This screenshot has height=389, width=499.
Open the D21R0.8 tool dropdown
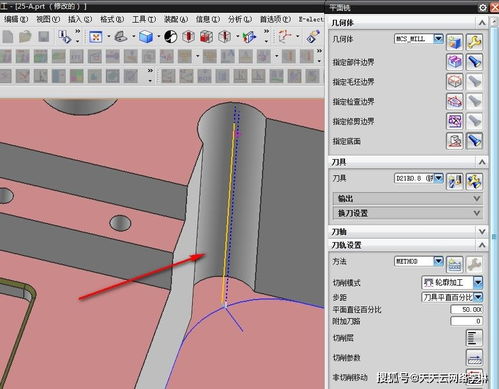coord(438,178)
